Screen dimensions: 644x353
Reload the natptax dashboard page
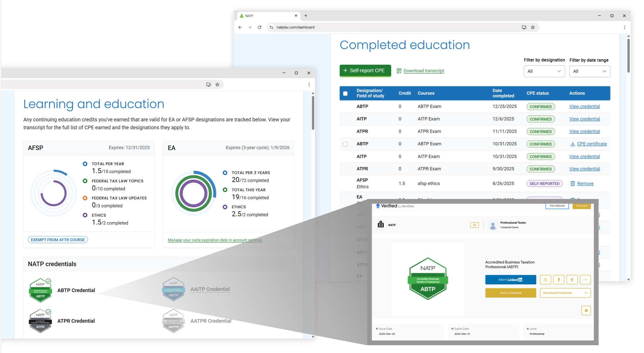[259, 27]
